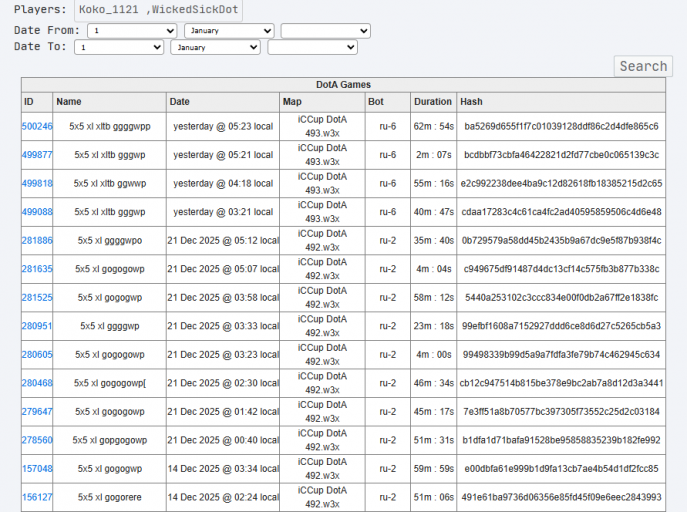Screen dimensions: 687x512
Task: Open game ID 279647 link
Action: point(37,412)
